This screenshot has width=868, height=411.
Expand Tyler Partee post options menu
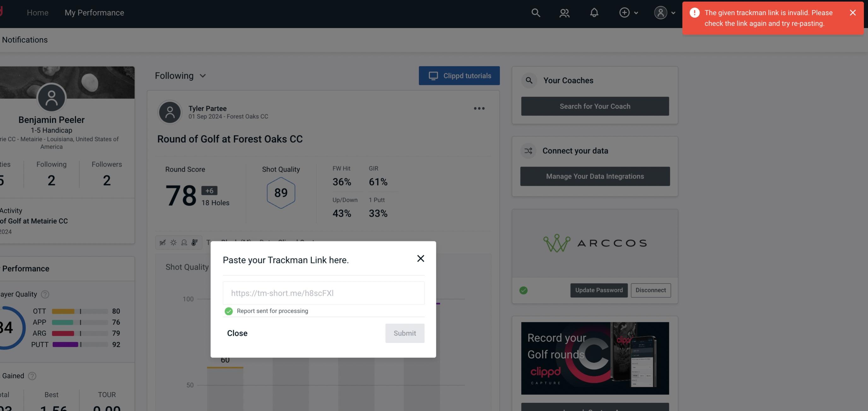[479, 109]
